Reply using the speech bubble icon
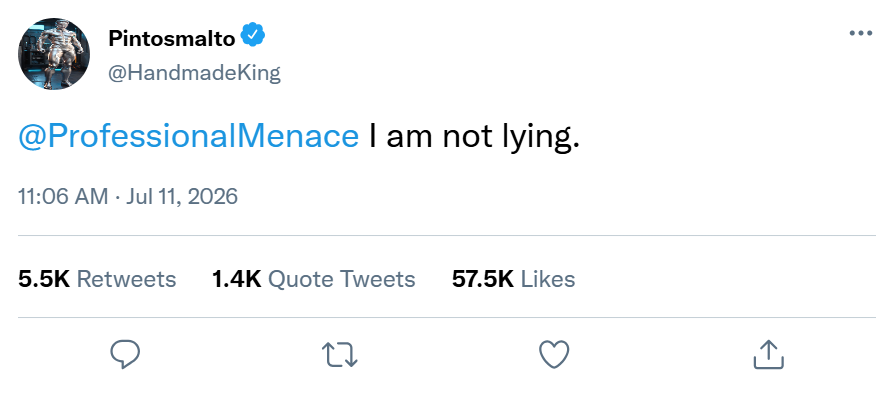 click(125, 354)
